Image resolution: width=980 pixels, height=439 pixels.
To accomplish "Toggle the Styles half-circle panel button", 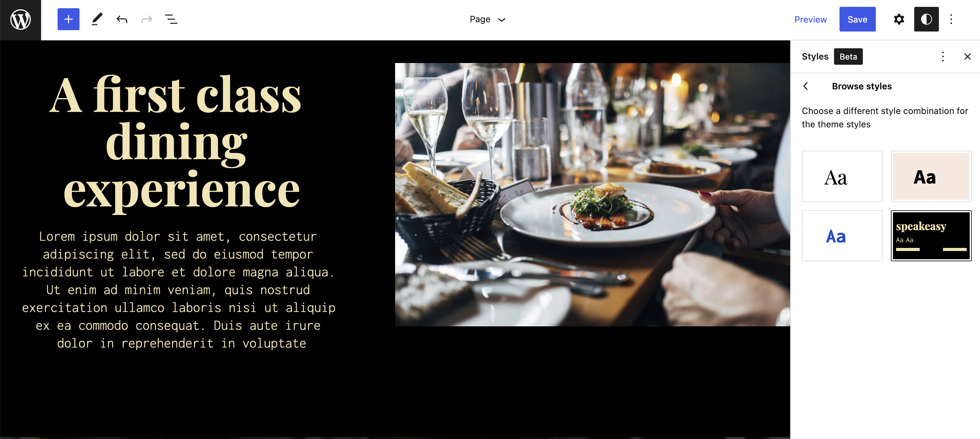I will [926, 20].
